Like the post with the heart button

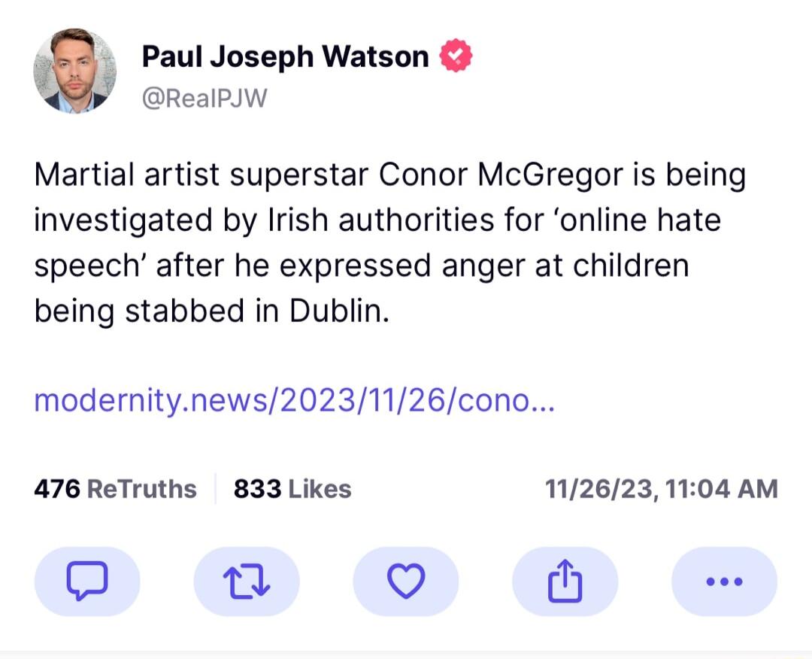point(406,581)
